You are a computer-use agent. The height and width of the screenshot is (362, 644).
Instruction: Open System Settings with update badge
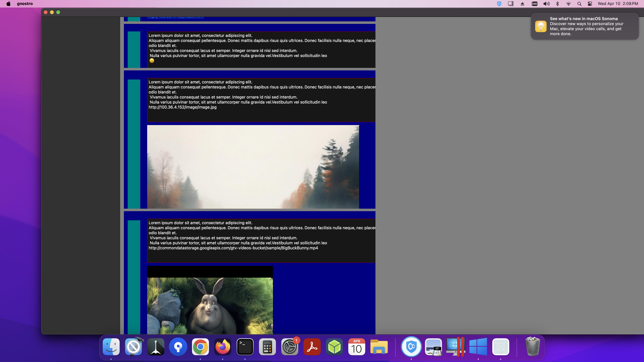click(x=289, y=347)
